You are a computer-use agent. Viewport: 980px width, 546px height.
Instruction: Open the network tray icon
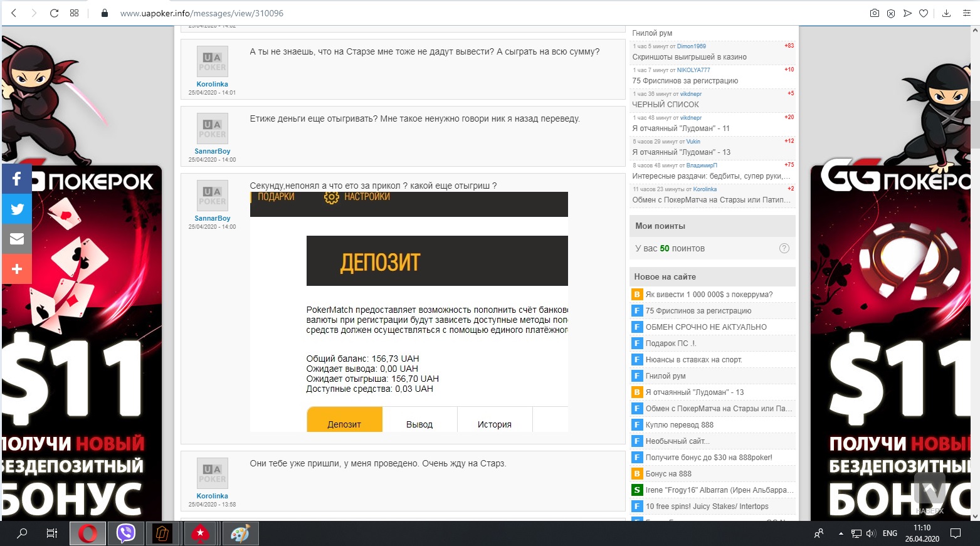(x=856, y=533)
